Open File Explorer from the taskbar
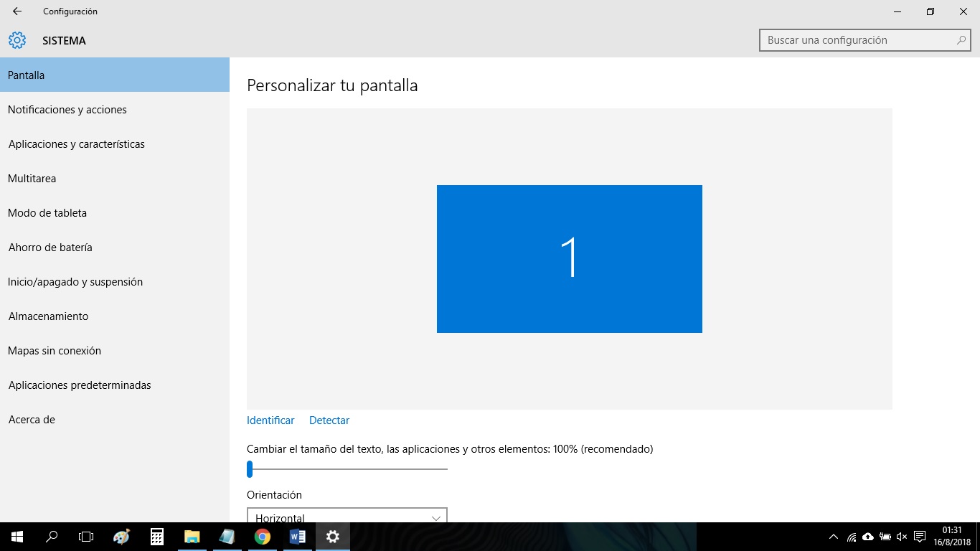The image size is (980, 551). (192, 537)
